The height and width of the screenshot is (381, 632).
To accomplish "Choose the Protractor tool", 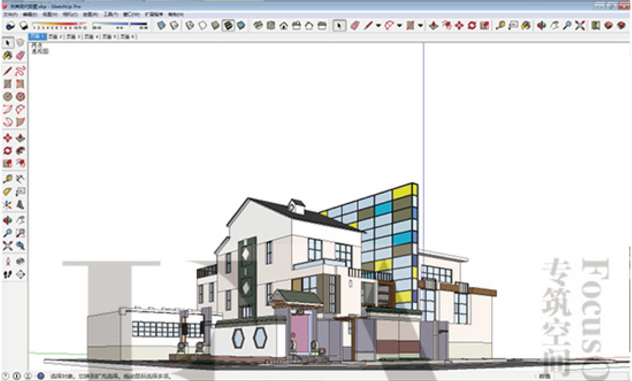I will click(x=8, y=192).
